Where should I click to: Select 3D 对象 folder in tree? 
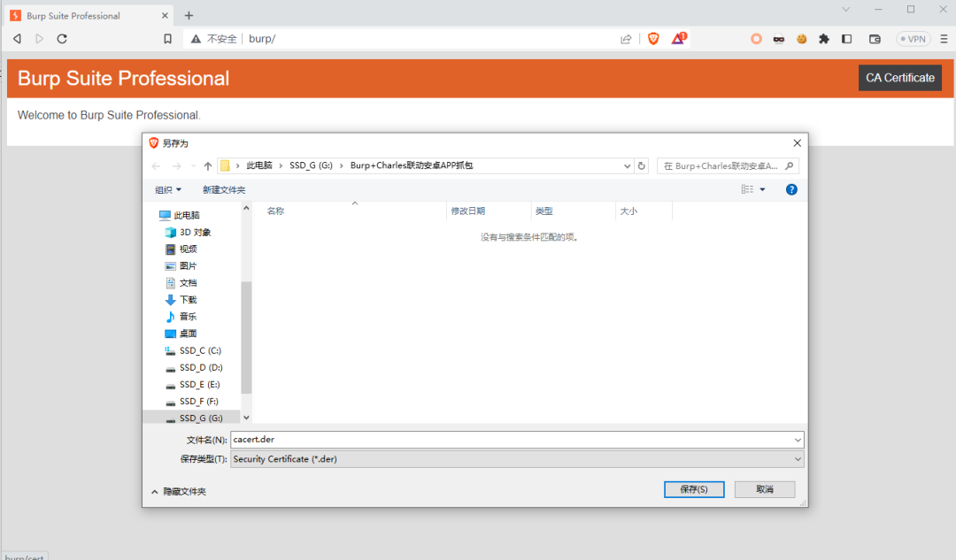tap(195, 232)
